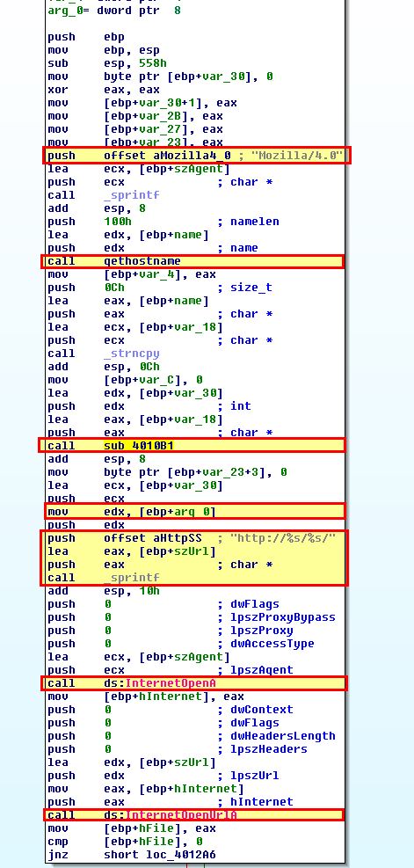Select the 'push edx ; lpszUrl' line

click(163, 776)
